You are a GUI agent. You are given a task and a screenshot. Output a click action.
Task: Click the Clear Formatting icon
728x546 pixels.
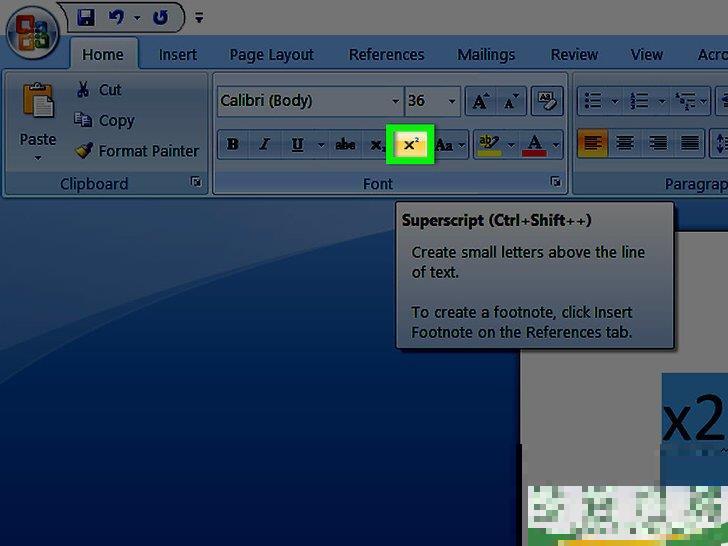point(546,101)
